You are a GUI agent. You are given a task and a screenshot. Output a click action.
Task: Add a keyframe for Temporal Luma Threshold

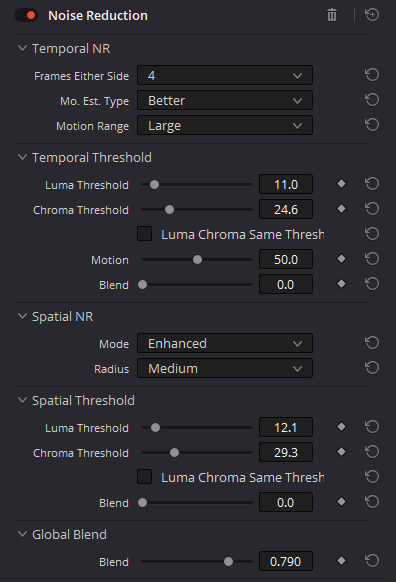click(341, 184)
